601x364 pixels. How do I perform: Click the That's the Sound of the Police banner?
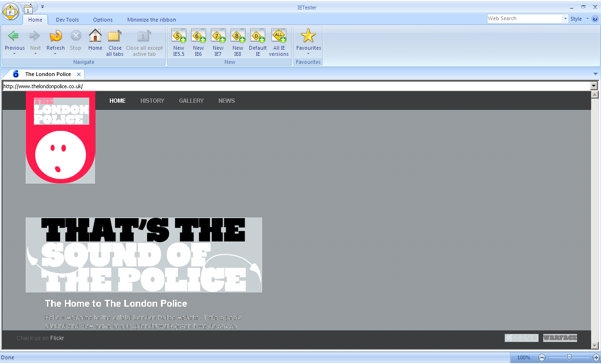click(x=144, y=255)
